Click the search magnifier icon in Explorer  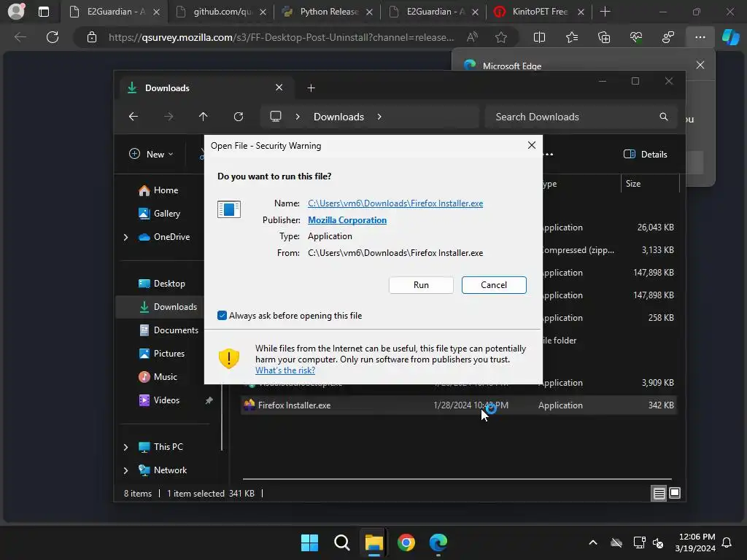tap(663, 117)
